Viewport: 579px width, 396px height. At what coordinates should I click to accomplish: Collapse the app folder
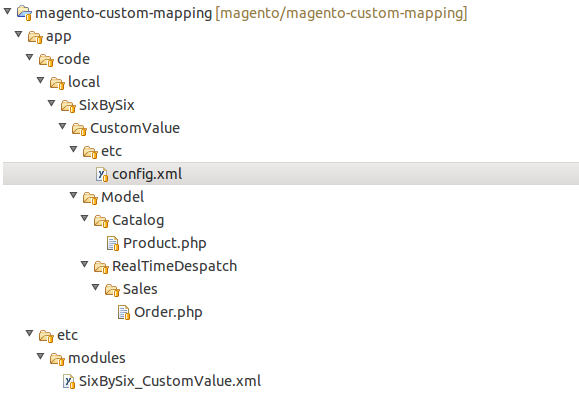pyautogui.click(x=18, y=34)
